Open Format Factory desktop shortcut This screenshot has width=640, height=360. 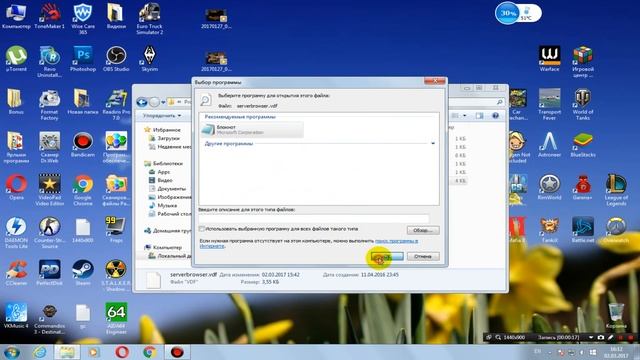tap(49, 104)
